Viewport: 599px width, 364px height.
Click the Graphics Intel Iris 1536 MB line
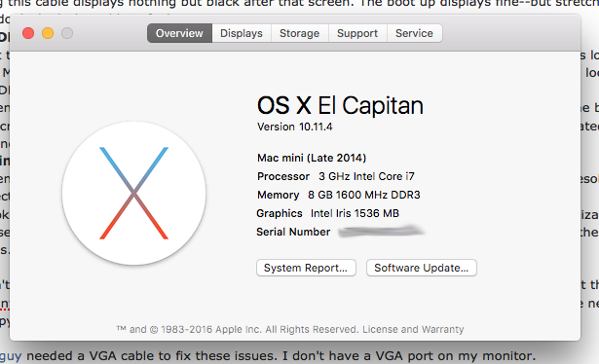pyautogui.click(x=328, y=213)
